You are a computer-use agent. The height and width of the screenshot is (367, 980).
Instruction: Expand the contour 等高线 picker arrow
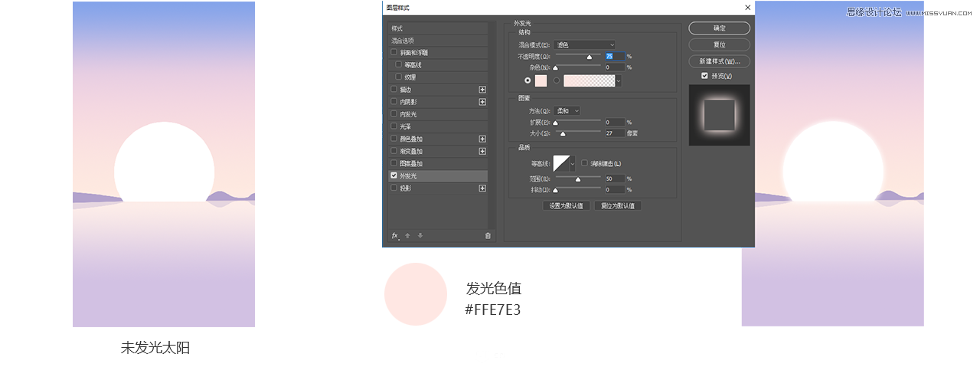click(572, 163)
